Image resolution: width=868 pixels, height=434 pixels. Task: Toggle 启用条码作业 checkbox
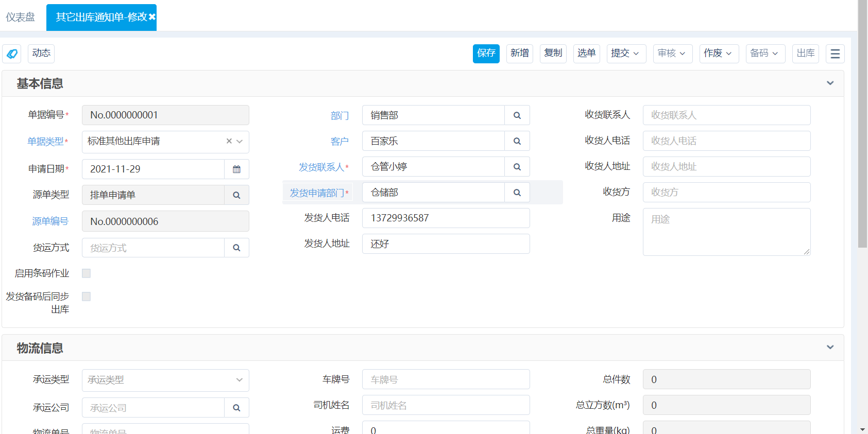(87, 273)
